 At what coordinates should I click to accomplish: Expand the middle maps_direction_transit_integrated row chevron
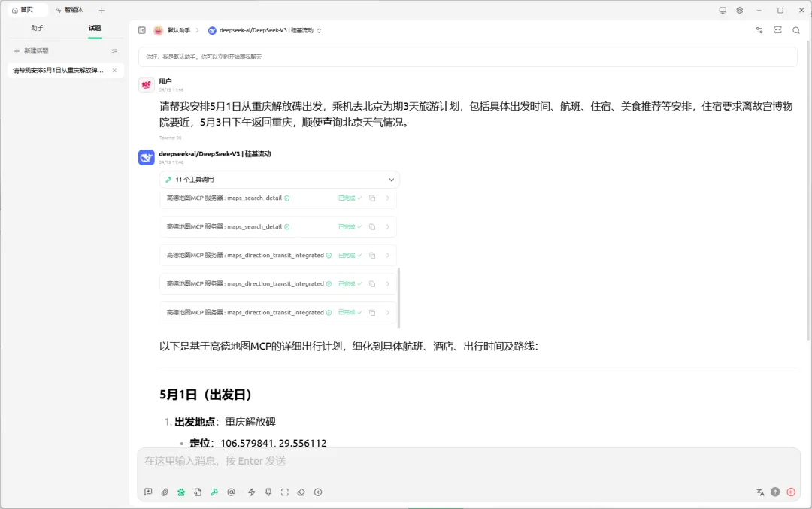tap(388, 283)
